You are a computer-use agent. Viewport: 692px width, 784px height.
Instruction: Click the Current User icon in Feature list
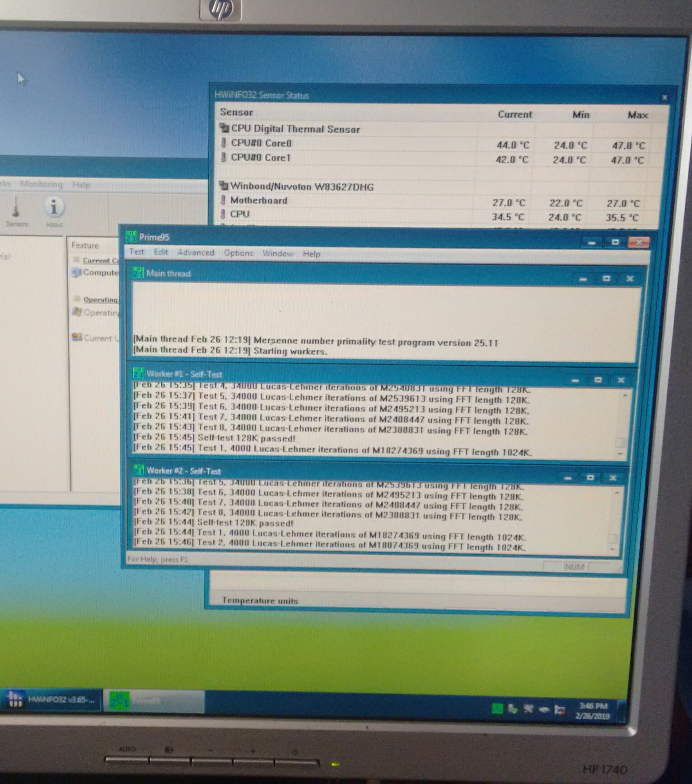coord(77,337)
